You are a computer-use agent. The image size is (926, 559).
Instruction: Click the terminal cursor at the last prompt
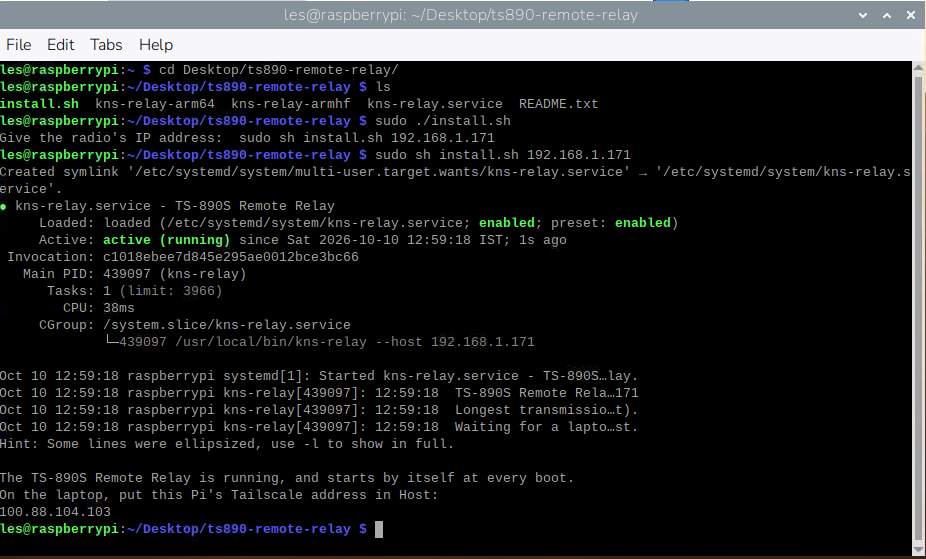(379, 529)
